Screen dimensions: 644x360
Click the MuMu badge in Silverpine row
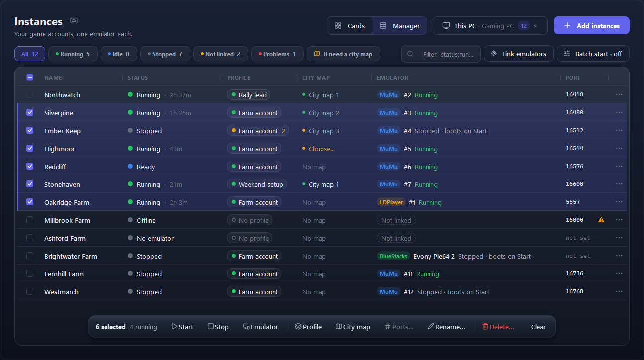click(x=389, y=113)
